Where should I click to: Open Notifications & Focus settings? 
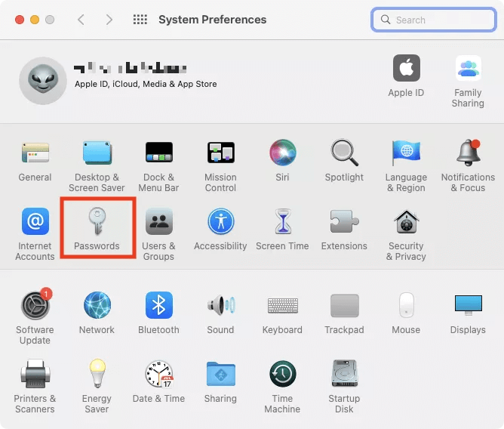(x=468, y=154)
